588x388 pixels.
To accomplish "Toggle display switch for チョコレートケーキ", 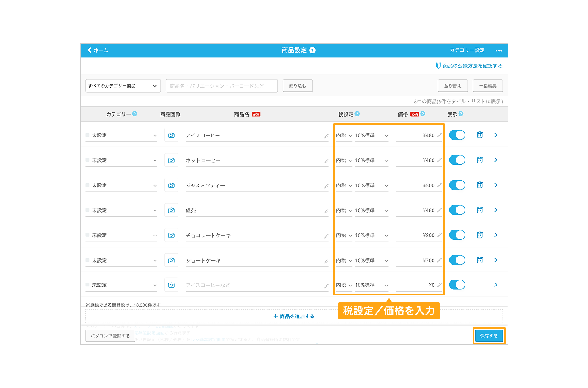I will tap(457, 235).
